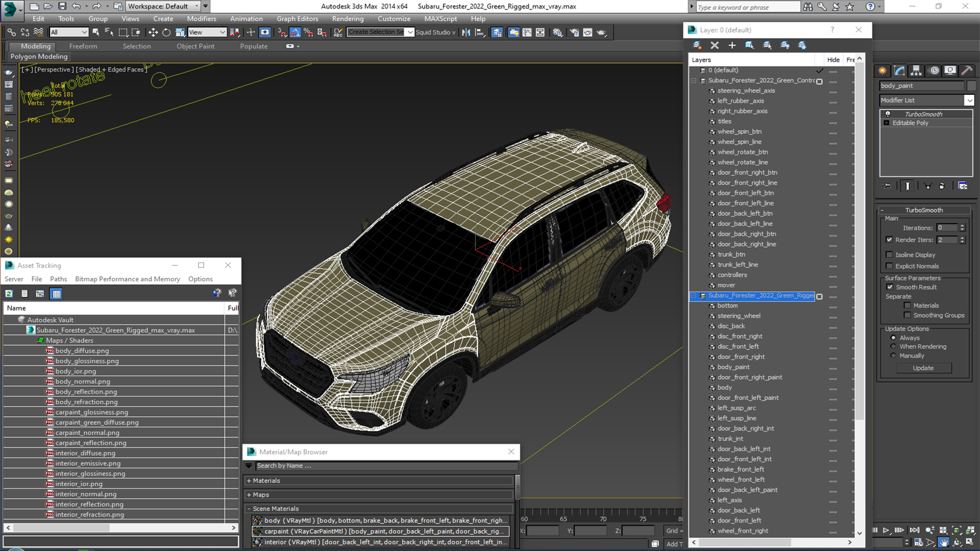
Task: Click Delete layer X icon in Layer dialog
Action: (715, 45)
